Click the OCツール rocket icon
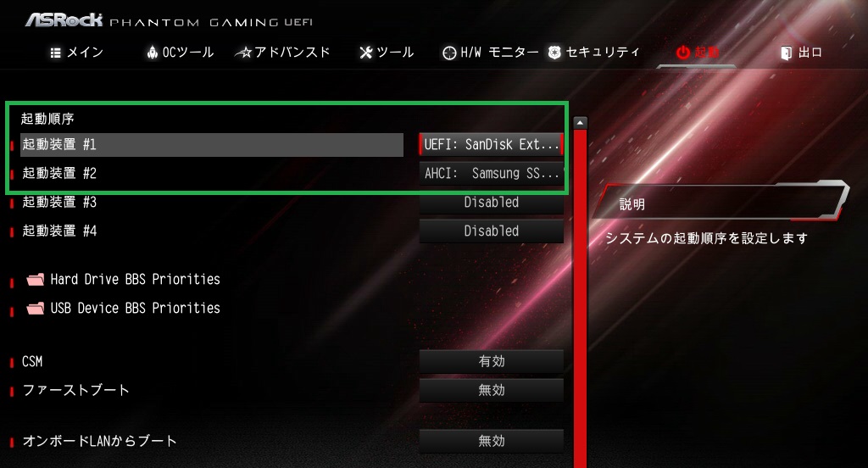Screen dimensions: 868x468 click(x=153, y=53)
